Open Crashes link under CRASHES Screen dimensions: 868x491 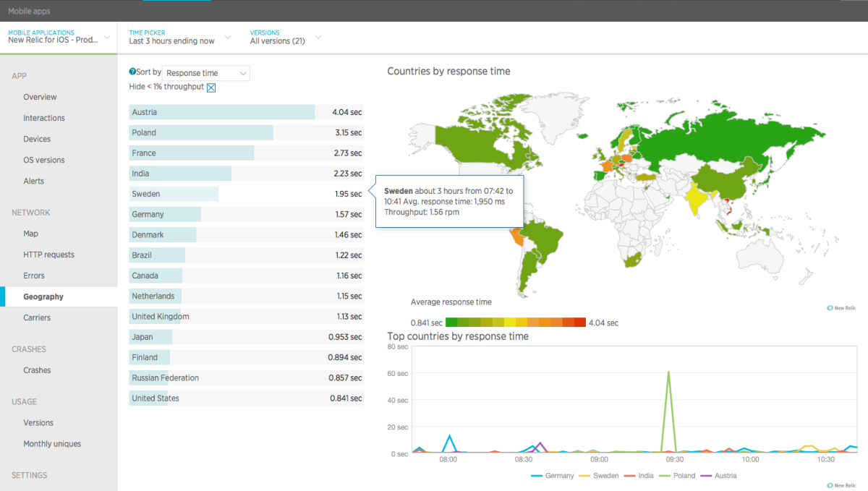tap(37, 370)
